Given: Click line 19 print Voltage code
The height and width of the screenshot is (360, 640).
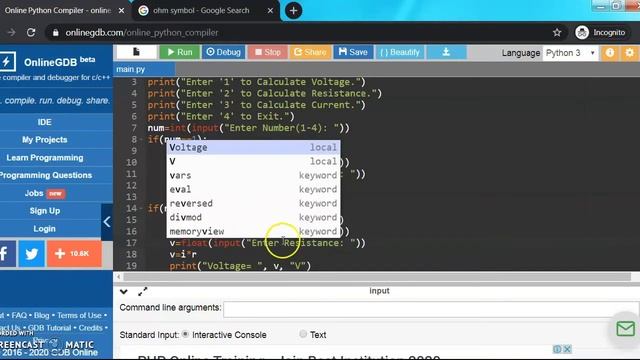Looking at the screenshot, I should [240, 266].
